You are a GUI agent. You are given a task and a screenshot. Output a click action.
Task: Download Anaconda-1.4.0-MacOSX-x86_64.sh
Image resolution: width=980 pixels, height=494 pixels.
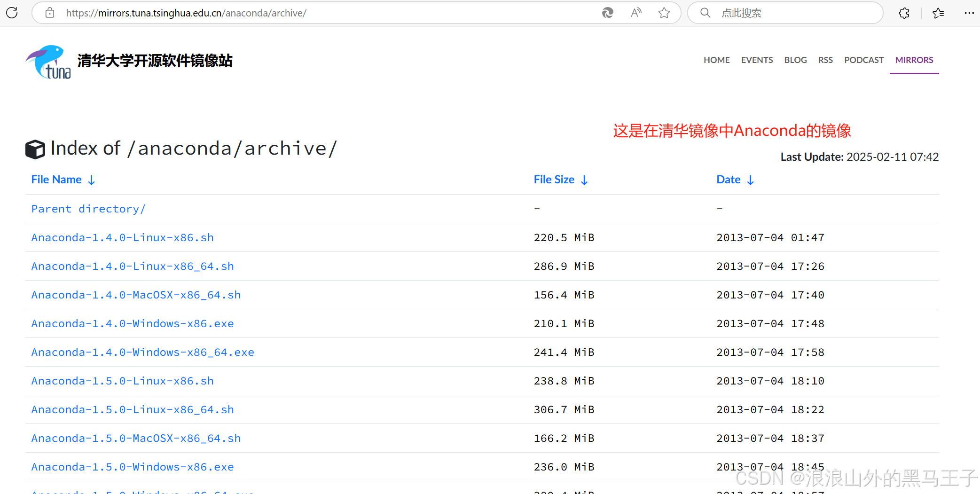(136, 295)
